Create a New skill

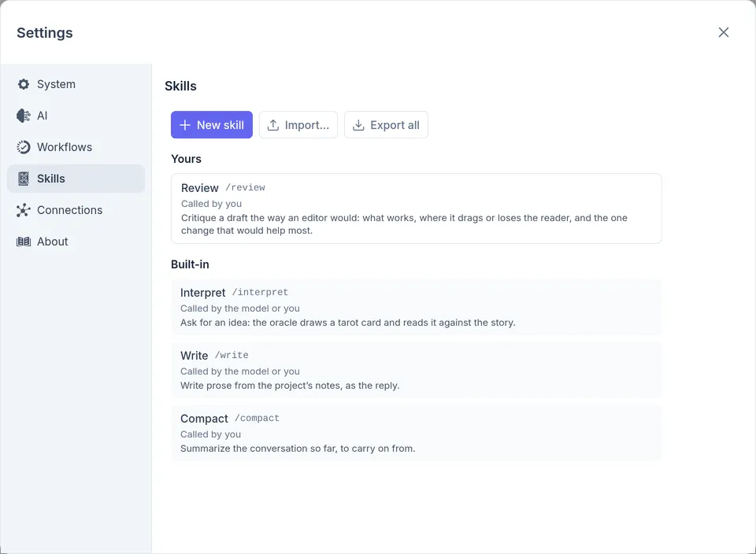[212, 125]
